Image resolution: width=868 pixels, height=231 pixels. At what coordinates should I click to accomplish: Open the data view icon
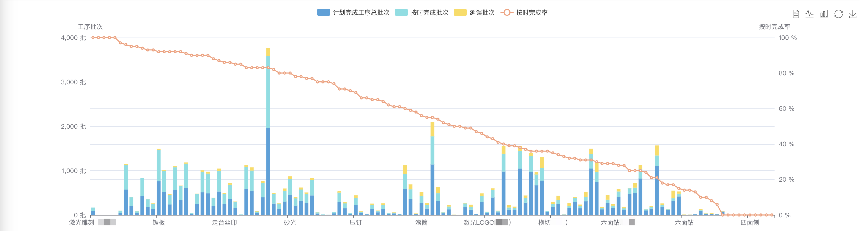[x=795, y=14]
